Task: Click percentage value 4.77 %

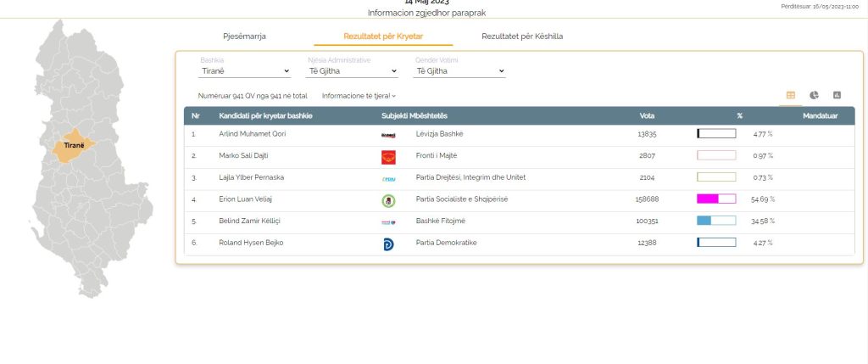Action: pos(763,134)
